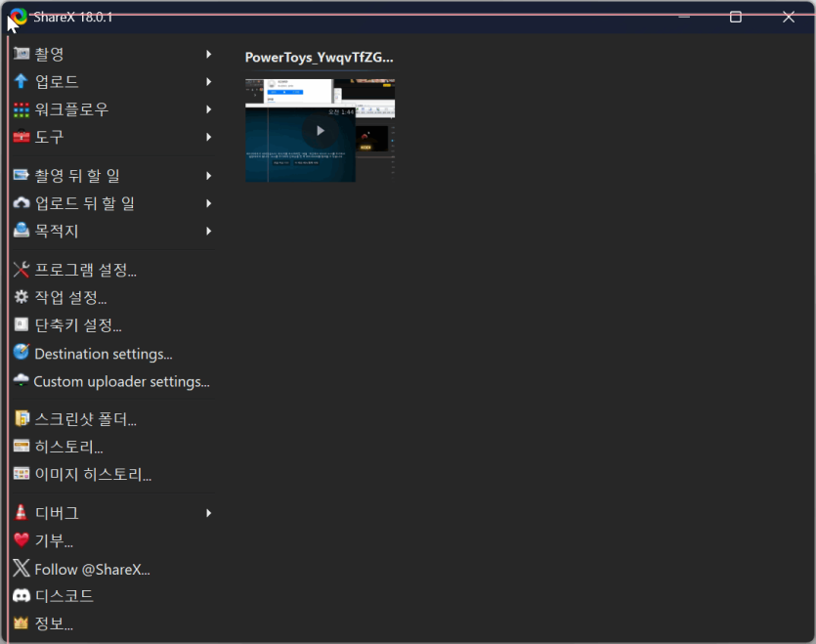Open the 촬영 뒤 할 일 menu
Viewport: 816px width, 644px height.
[x=113, y=176]
